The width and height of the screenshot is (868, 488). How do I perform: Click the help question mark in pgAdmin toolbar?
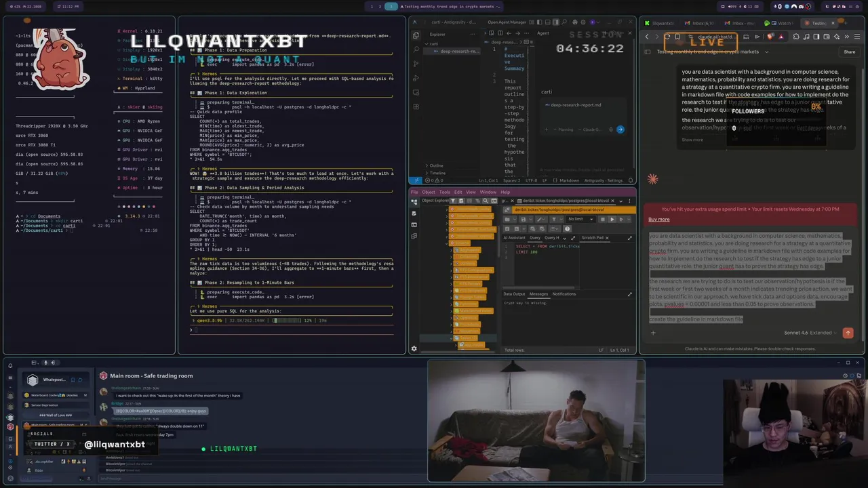[x=567, y=229]
